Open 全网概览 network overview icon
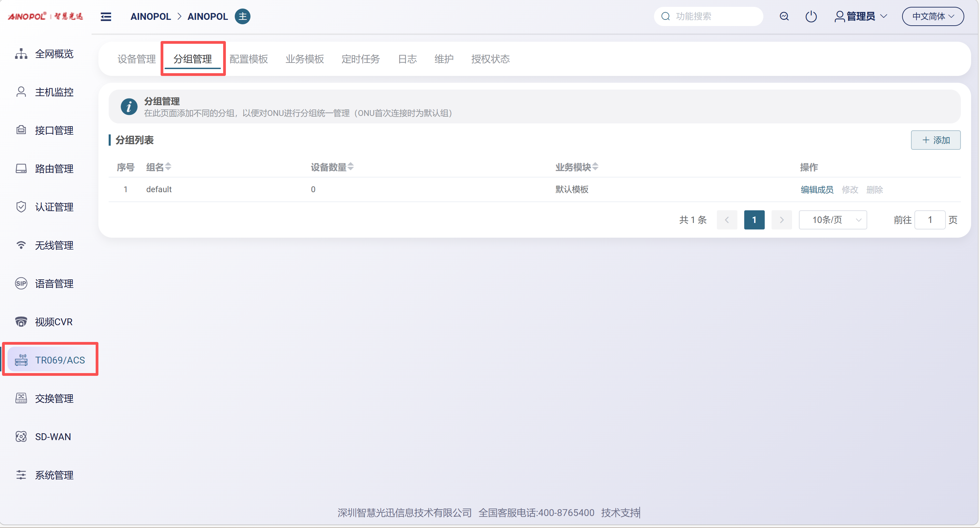 (x=21, y=54)
